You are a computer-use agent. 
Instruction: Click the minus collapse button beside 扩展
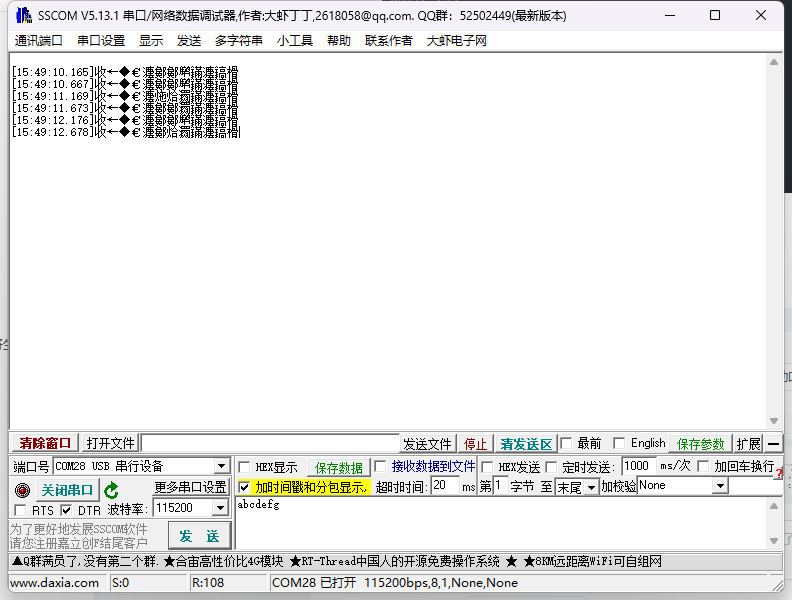(773, 444)
